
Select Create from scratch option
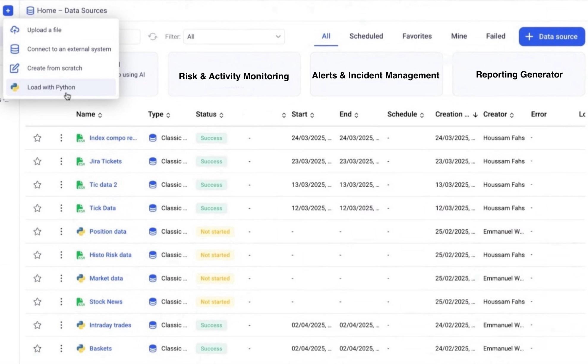[x=61, y=68]
